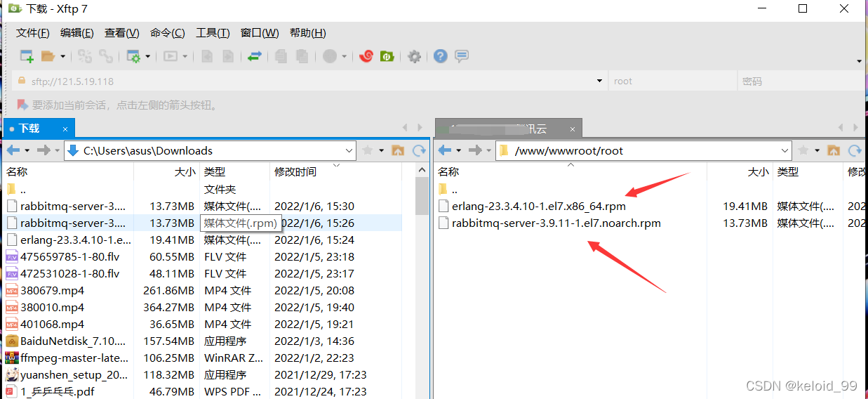The height and width of the screenshot is (399, 868).
Task: Click the grayed Copy toolbar icon
Action: coord(281,56)
